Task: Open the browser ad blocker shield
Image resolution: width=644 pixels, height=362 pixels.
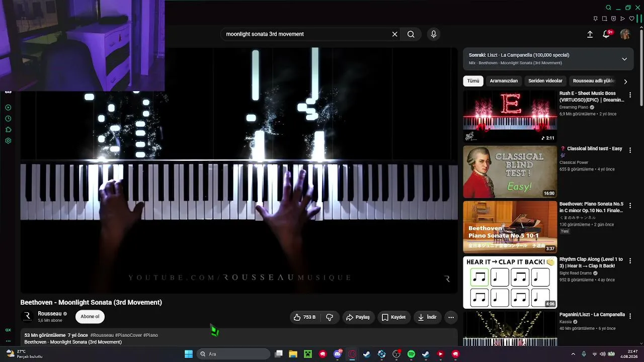Action: [x=613, y=19]
